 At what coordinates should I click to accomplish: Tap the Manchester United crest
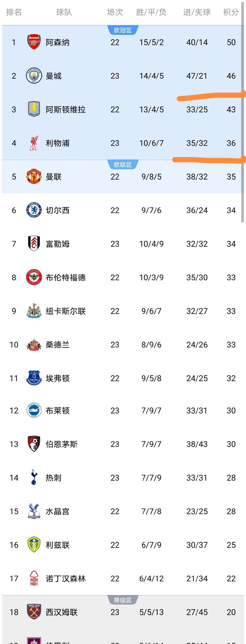tap(34, 177)
